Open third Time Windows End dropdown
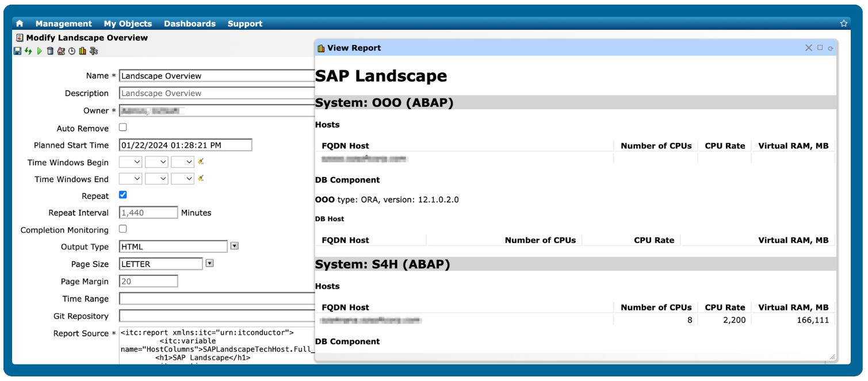Image resolution: width=868 pixels, height=381 pixels. [x=183, y=179]
